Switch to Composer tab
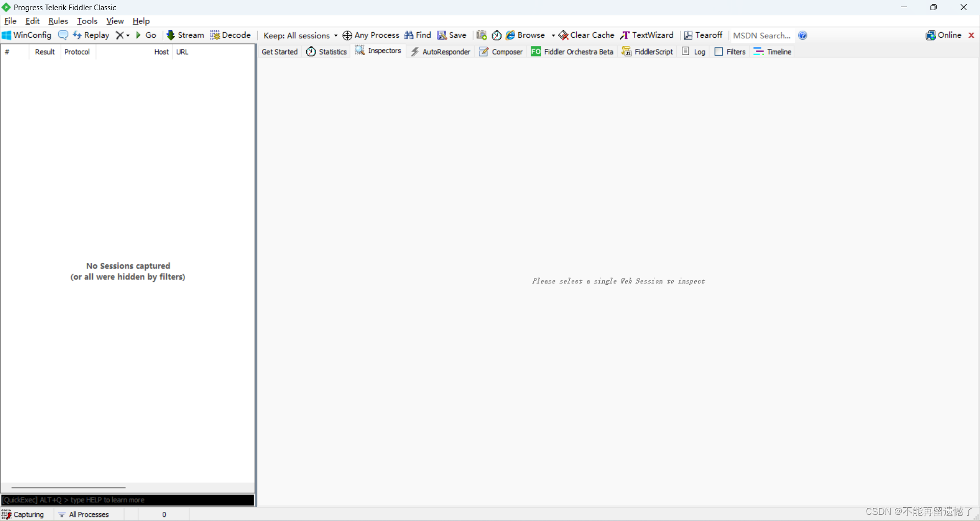Screen dimensions: 980x521 tap(501, 52)
